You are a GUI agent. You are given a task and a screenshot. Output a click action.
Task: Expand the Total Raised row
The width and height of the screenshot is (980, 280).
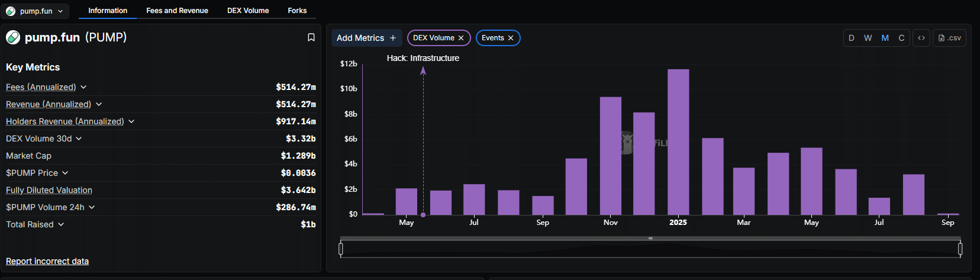click(x=61, y=224)
